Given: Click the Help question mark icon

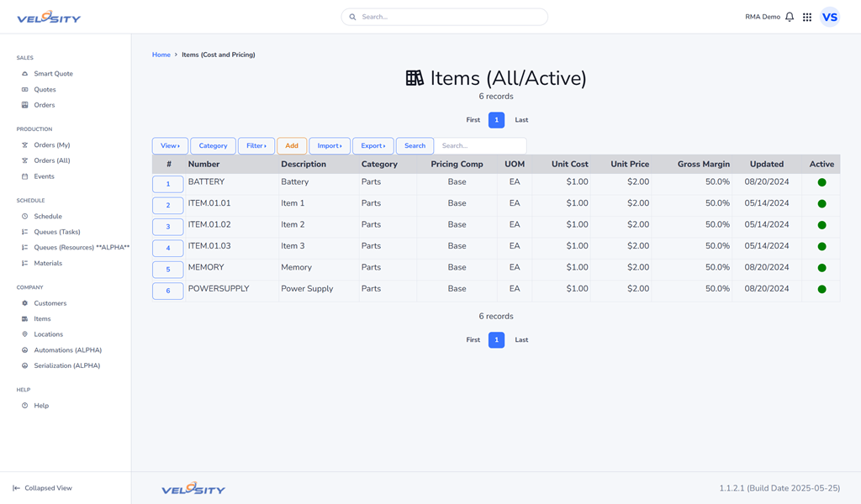Looking at the screenshot, I should 25,406.
